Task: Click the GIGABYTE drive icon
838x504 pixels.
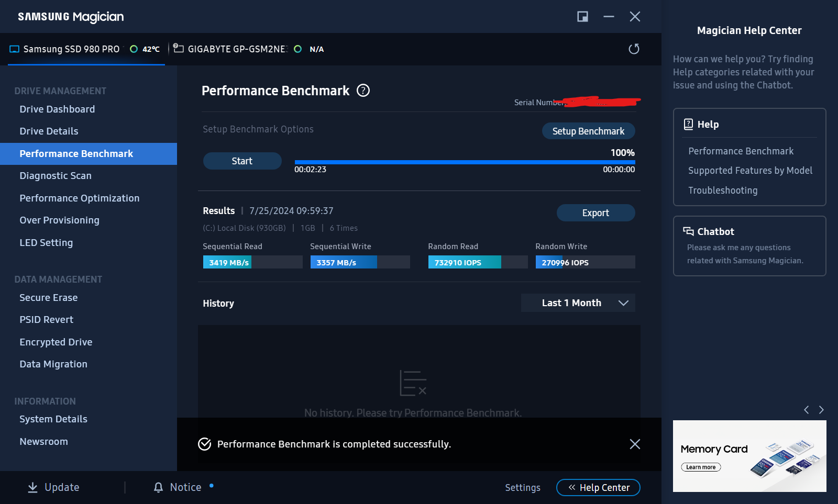Action: [x=179, y=48]
